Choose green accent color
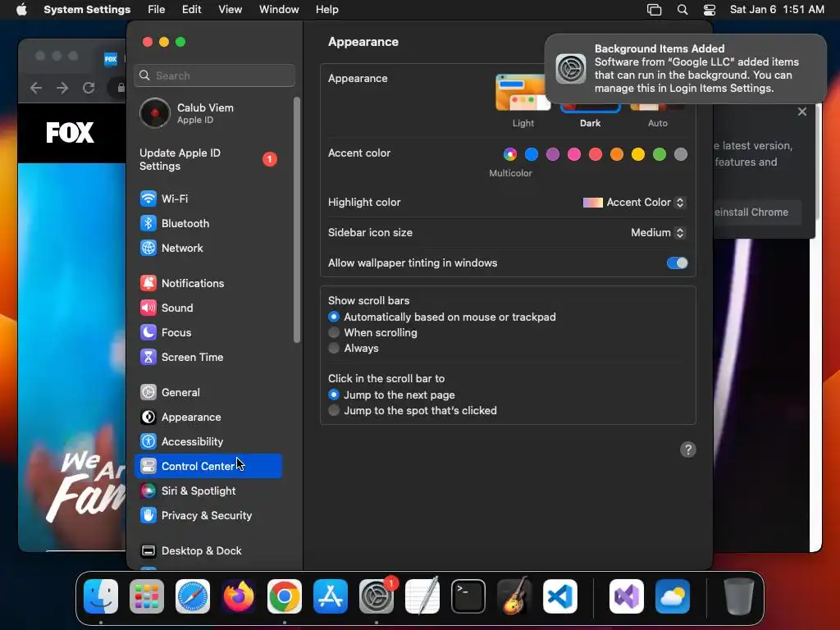 click(660, 154)
